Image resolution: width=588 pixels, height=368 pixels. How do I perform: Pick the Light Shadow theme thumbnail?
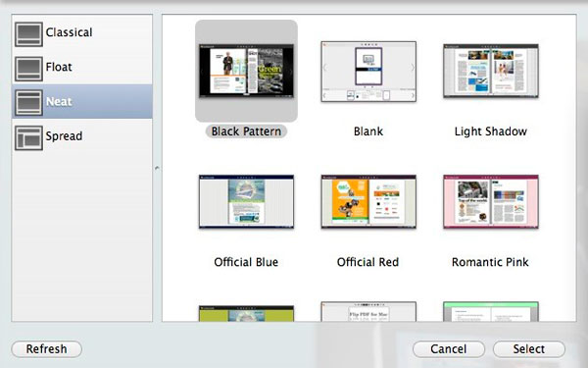coord(491,71)
